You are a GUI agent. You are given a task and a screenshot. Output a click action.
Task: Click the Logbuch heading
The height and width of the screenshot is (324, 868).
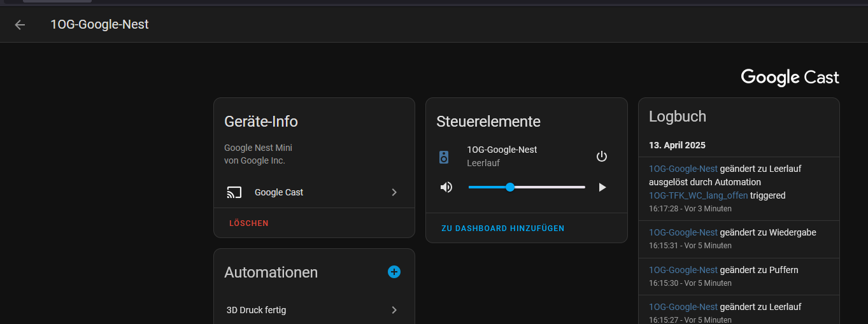coord(678,116)
